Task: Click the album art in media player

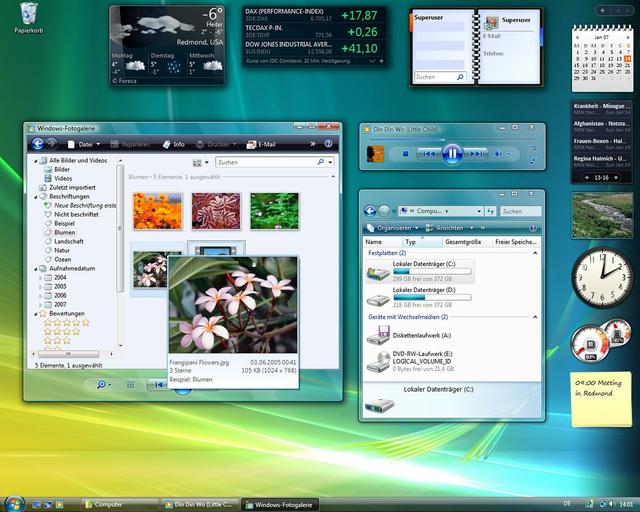Action: 375,154
